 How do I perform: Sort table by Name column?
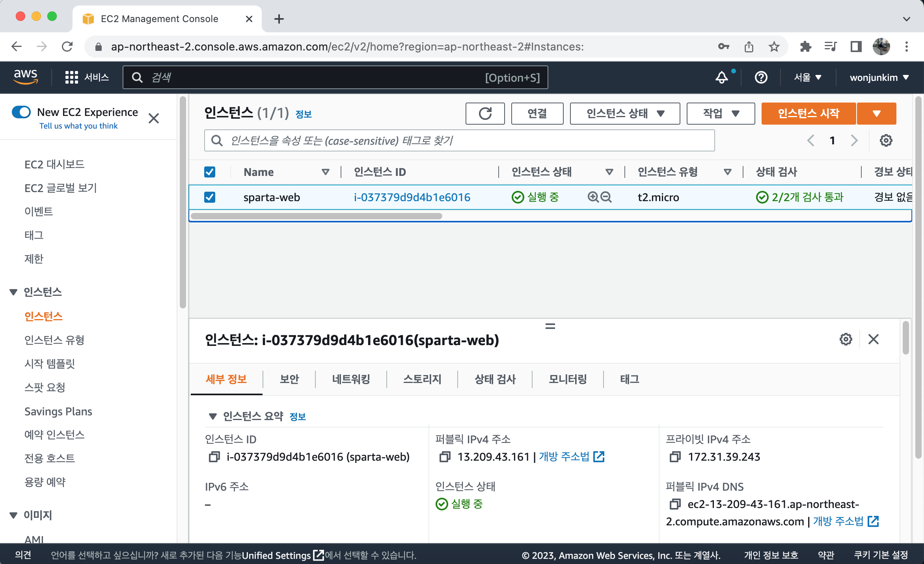tap(325, 172)
